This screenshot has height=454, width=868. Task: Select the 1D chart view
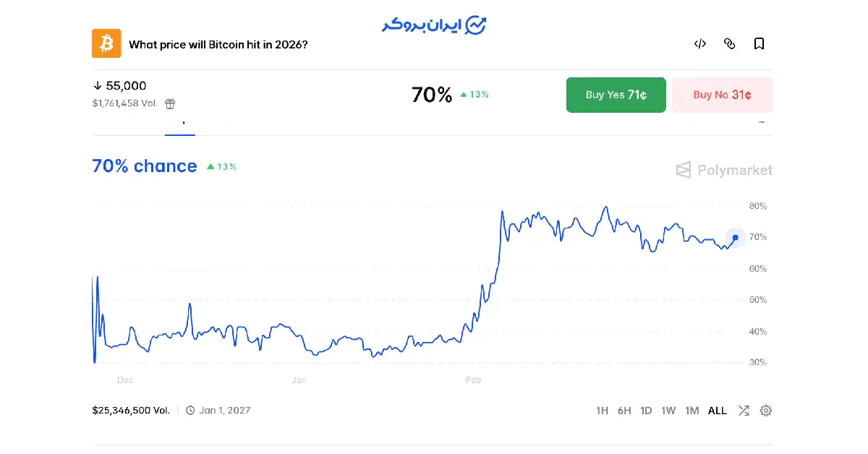point(646,410)
